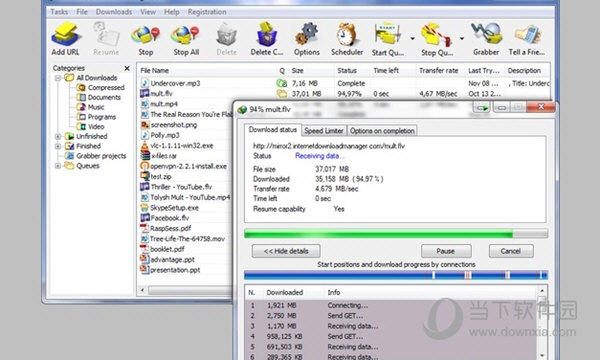Select the Music category folder
This screenshot has height=360, width=600.
point(91,107)
